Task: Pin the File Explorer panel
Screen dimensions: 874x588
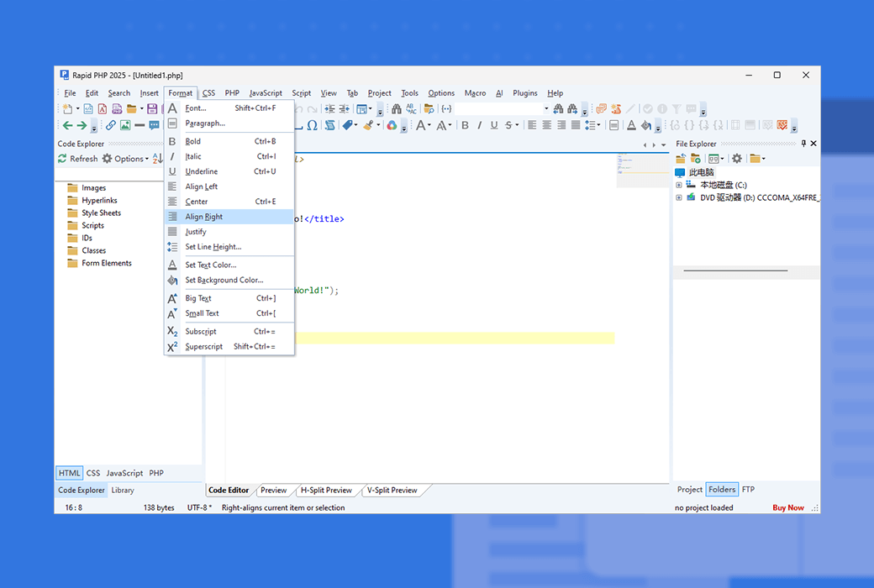Action: coord(803,144)
